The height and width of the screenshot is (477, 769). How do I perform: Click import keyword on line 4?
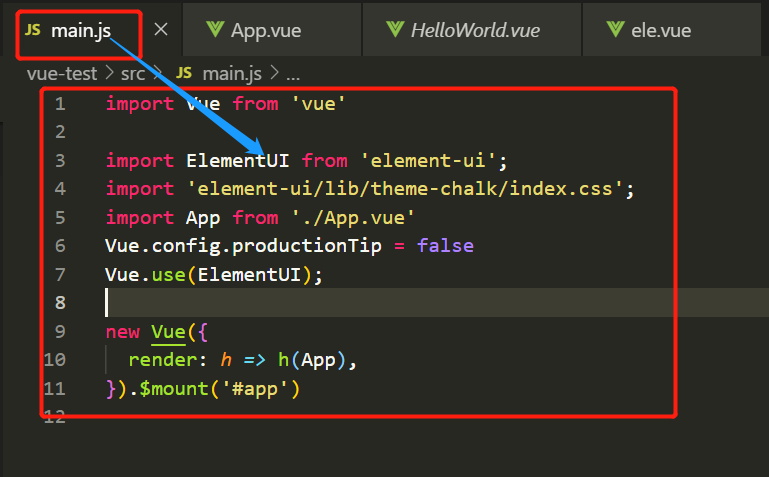coord(140,189)
